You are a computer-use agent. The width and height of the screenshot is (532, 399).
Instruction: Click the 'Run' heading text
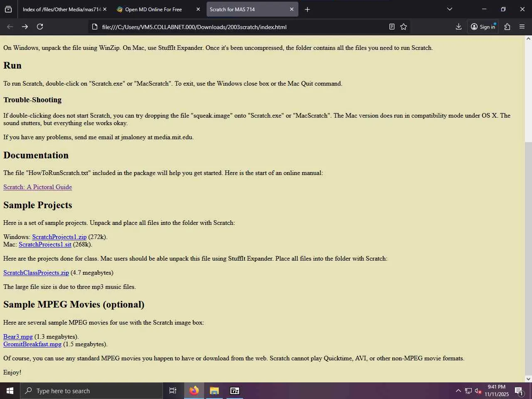[12, 65]
